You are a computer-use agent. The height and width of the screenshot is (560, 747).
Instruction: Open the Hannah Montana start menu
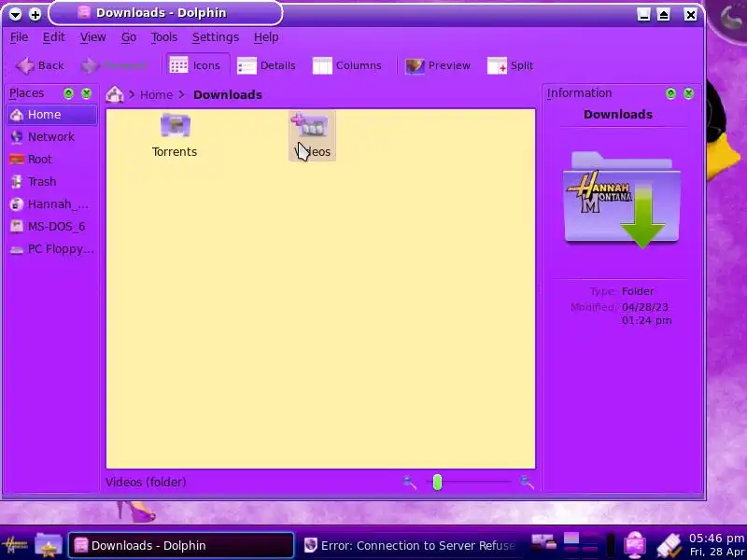pyautogui.click(x=15, y=545)
